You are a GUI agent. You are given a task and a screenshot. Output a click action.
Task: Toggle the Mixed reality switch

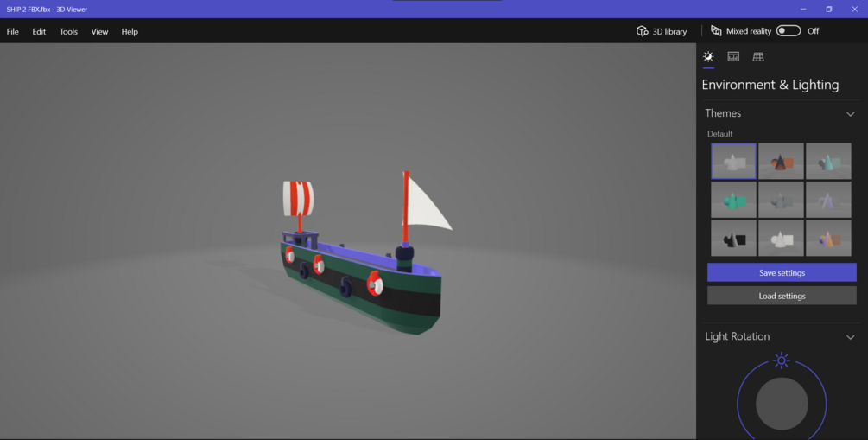click(789, 31)
